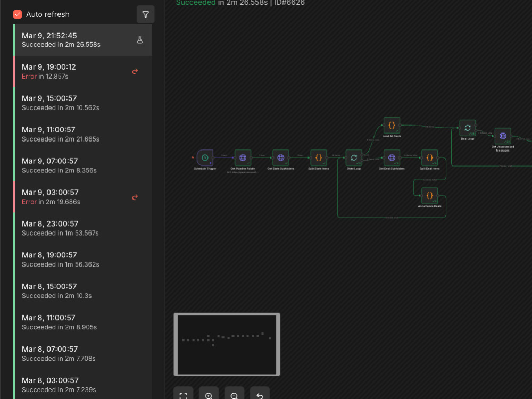Open the Mar 8, 07:00:57 execution

click(x=83, y=354)
